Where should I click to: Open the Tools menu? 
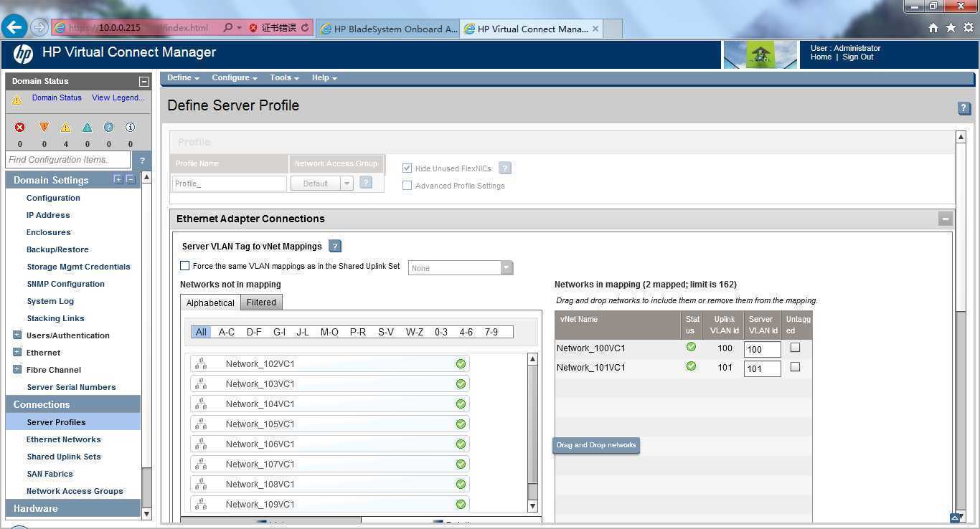284,77
